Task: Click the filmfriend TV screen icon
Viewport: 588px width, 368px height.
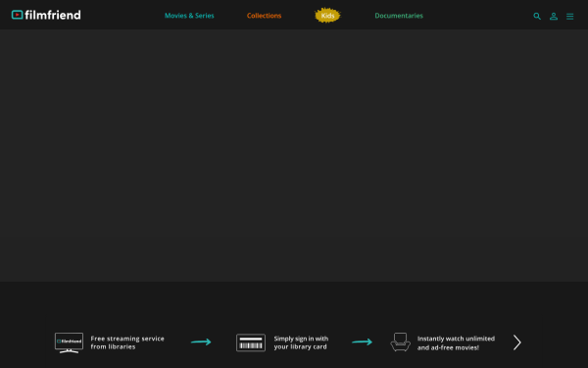Action: [x=69, y=342]
